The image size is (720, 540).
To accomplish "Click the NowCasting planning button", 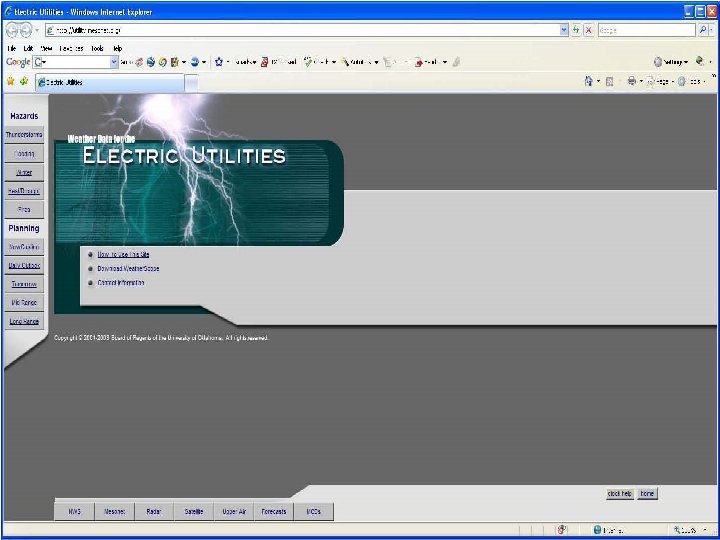I will click(24, 247).
